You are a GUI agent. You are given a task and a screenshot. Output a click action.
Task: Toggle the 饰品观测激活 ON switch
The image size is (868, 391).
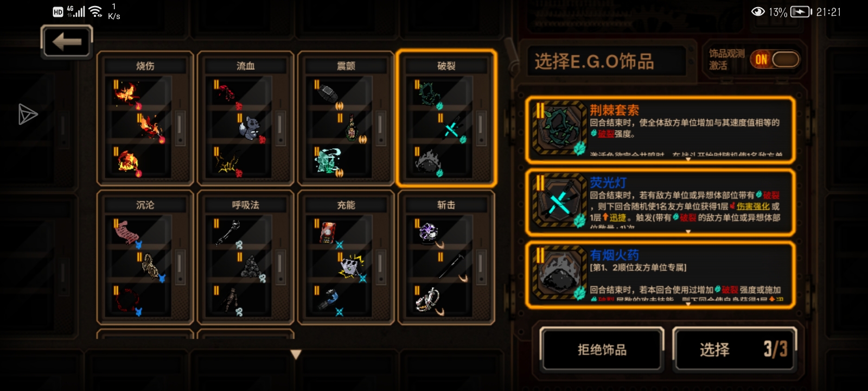tap(775, 59)
